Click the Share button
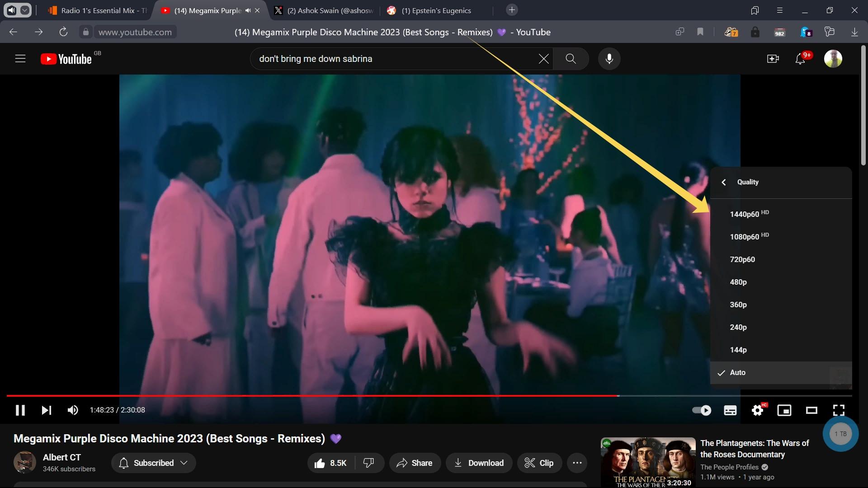 (415, 463)
